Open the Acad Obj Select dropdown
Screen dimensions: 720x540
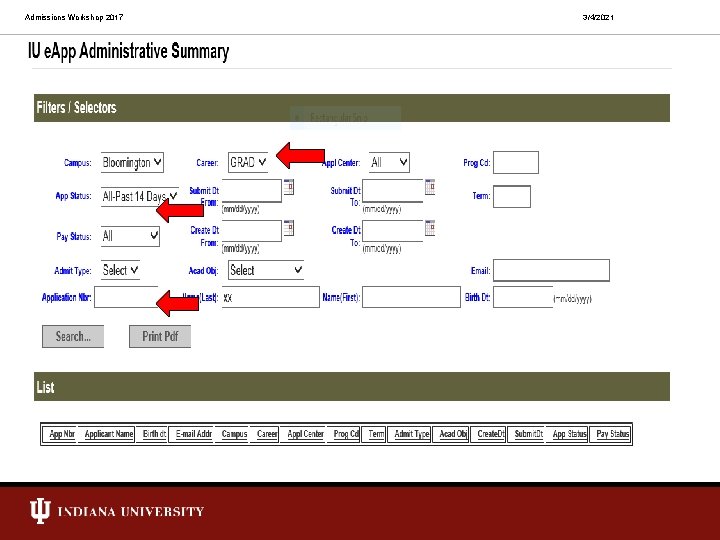coord(266,270)
